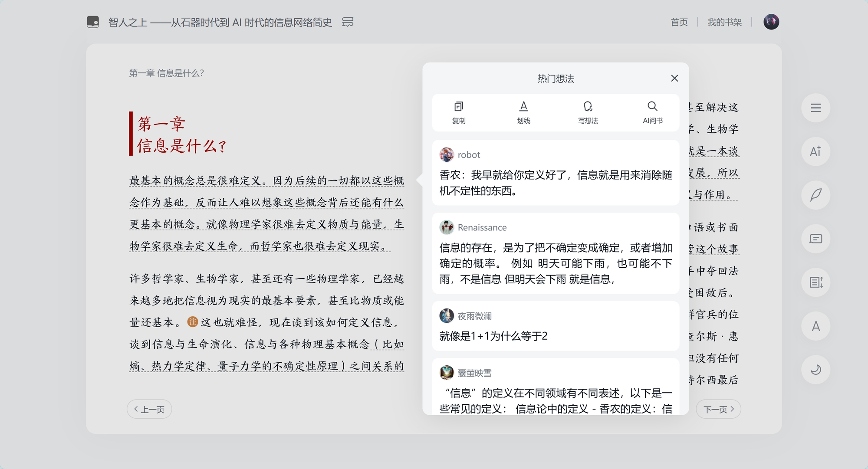Go to previous page (上一页)
This screenshot has height=469, width=868.
pyautogui.click(x=149, y=409)
